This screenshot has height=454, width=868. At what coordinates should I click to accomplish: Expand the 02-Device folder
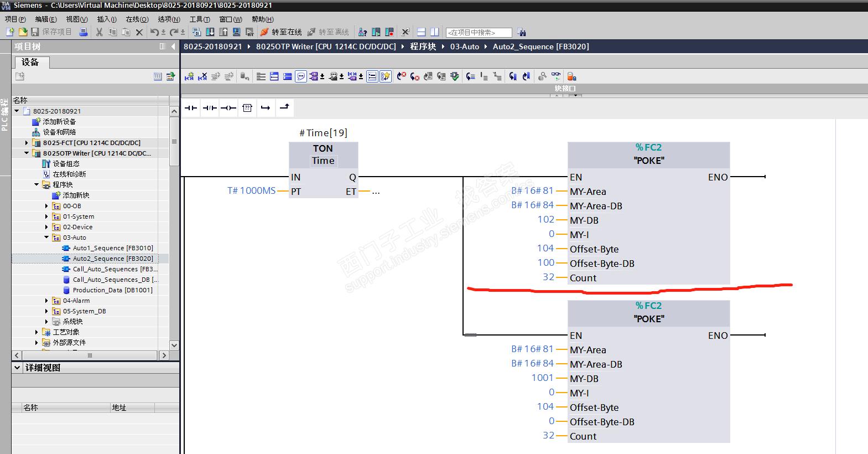[46, 227]
